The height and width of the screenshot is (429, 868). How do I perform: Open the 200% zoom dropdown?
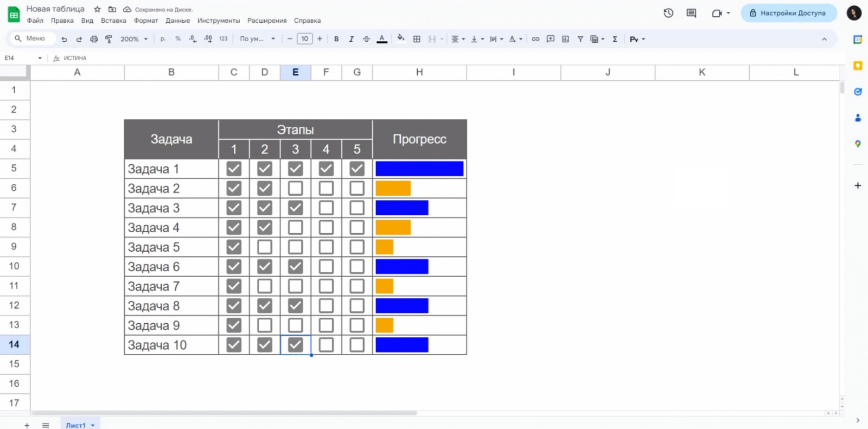pyautogui.click(x=134, y=39)
